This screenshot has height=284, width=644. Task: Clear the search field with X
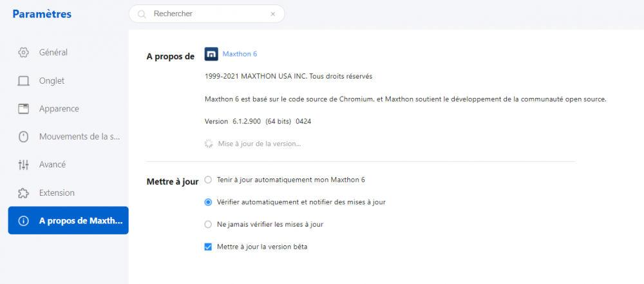pyautogui.click(x=272, y=14)
